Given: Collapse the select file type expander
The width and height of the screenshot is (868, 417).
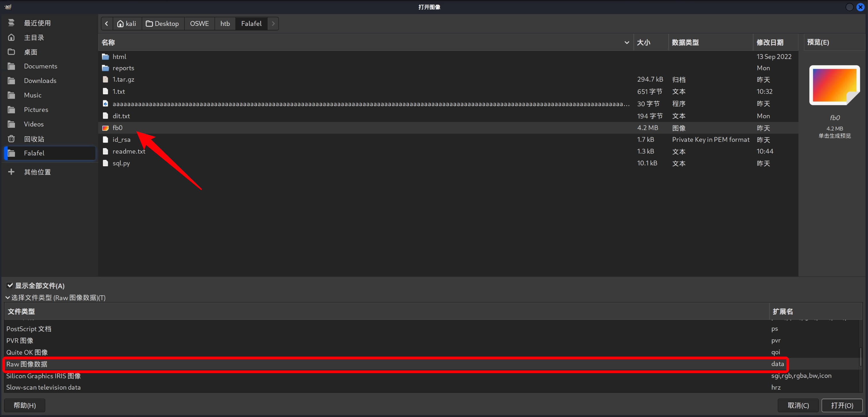Looking at the screenshot, I should click(7, 298).
